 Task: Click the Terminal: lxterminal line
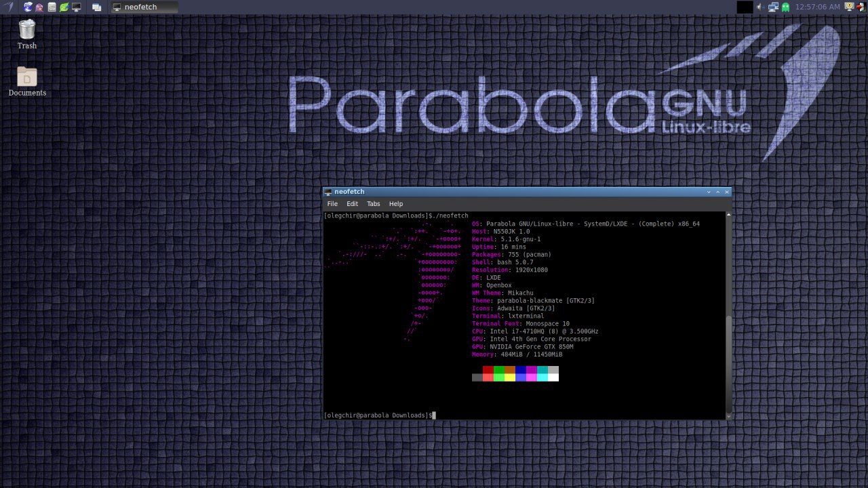point(508,316)
